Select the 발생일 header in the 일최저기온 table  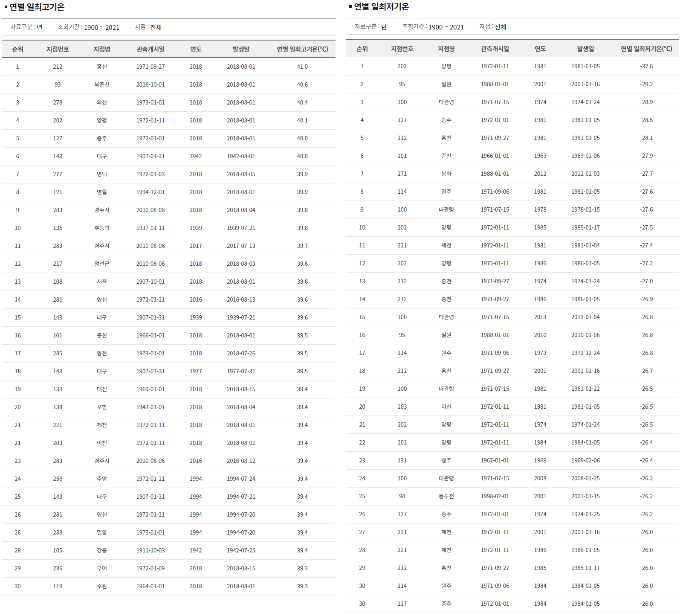pyautogui.click(x=585, y=49)
